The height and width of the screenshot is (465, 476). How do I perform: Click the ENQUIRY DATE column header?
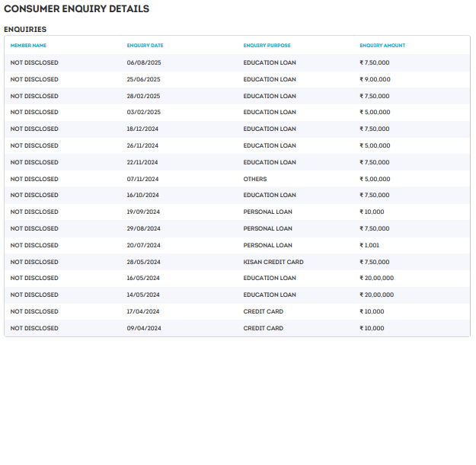(145, 46)
